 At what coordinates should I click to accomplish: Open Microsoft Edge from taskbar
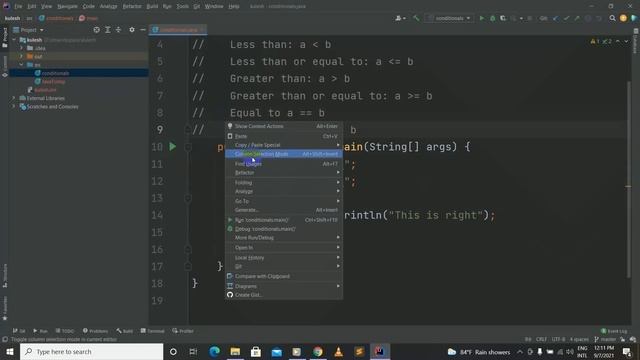(214, 351)
